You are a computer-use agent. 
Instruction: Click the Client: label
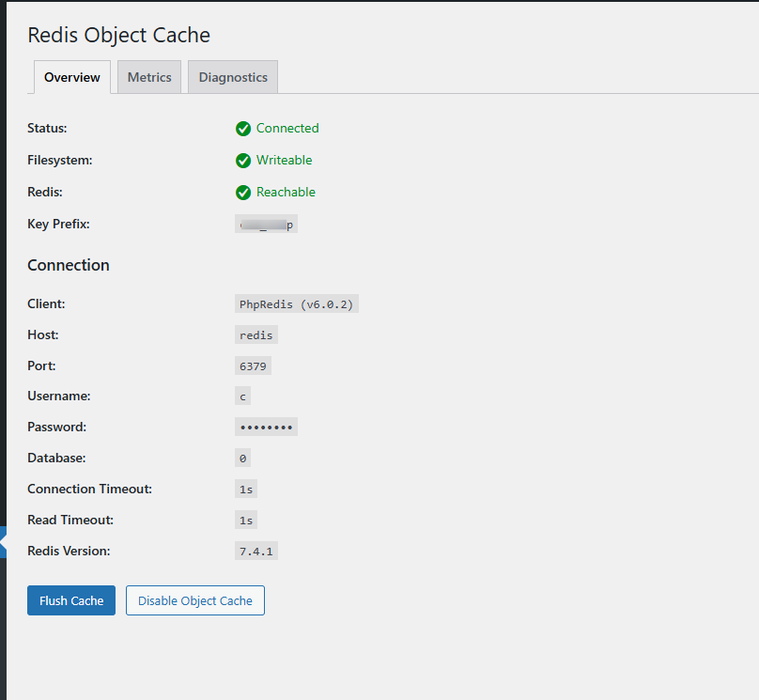click(x=46, y=303)
